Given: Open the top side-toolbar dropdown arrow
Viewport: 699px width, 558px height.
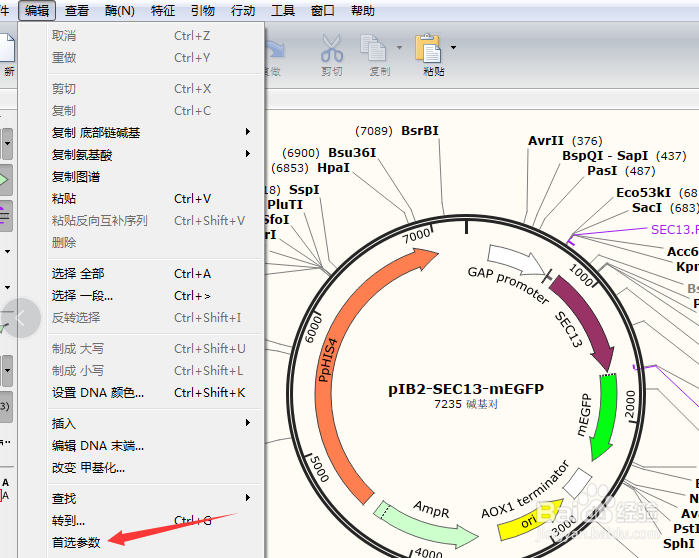Looking at the screenshot, I should pyautogui.click(x=8, y=144).
